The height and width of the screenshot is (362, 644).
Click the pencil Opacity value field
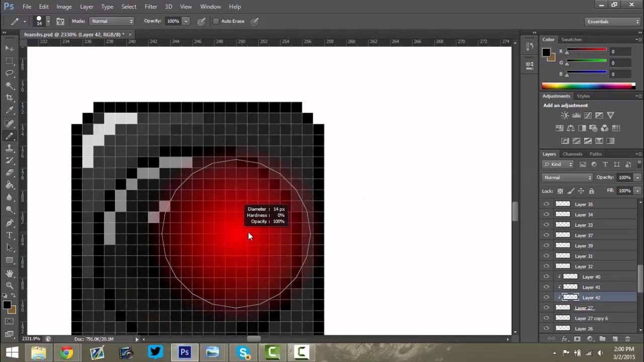173,21
